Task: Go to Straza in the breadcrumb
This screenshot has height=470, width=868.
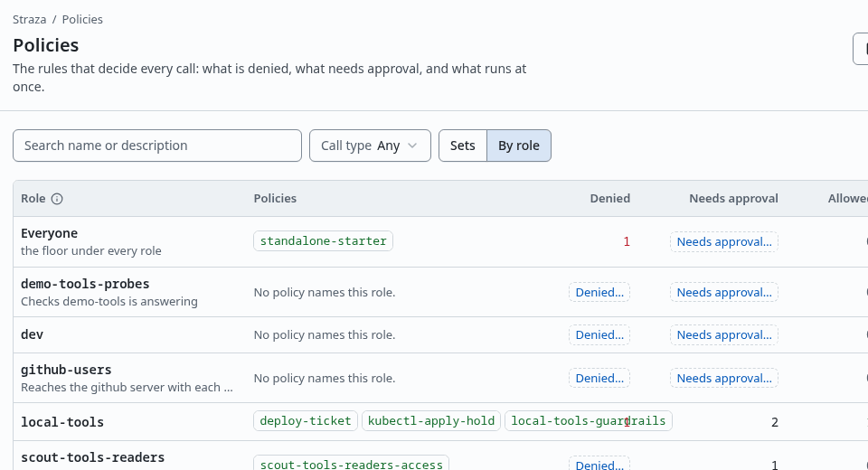Action: (29, 19)
